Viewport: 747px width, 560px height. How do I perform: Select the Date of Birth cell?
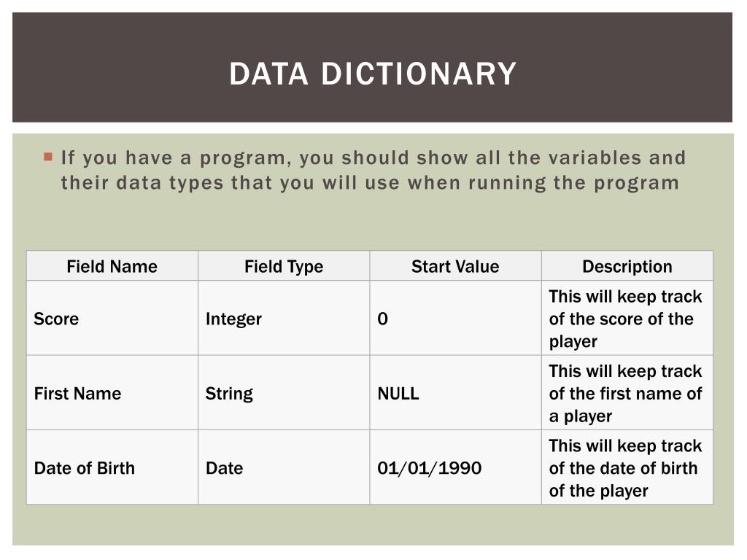(112, 467)
